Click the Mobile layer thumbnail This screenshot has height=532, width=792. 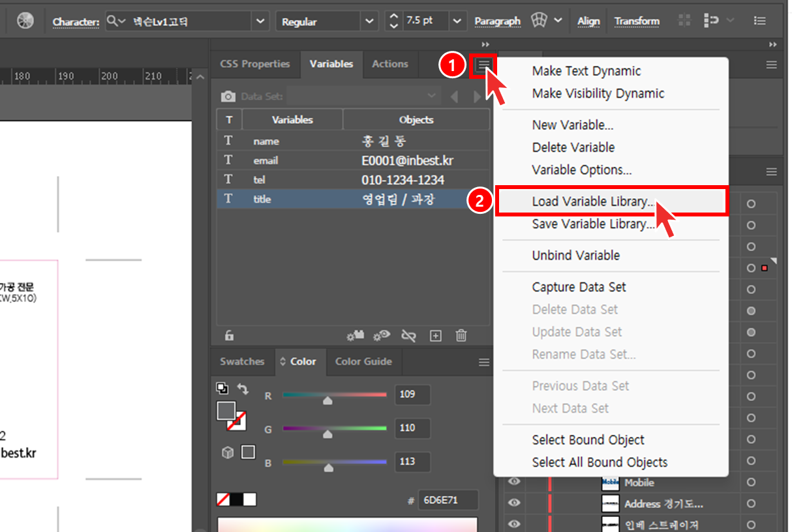coord(610,482)
